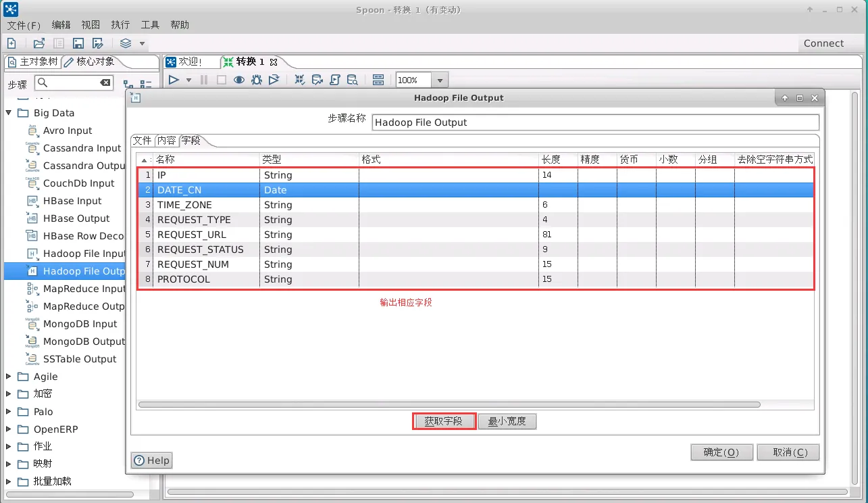The height and width of the screenshot is (503, 868).
Task: Collapse the Big Data folder
Action: coord(9,113)
